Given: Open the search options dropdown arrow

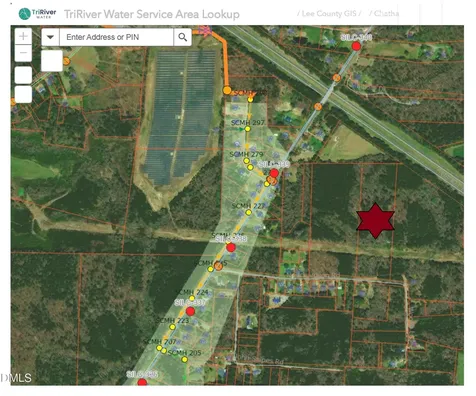Looking at the screenshot, I should coord(50,37).
